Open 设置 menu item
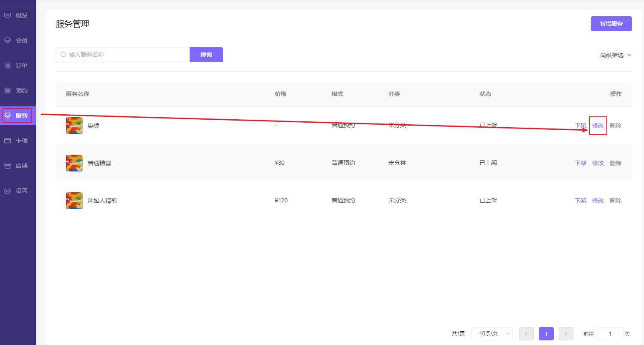The image size is (644, 345). [x=18, y=191]
